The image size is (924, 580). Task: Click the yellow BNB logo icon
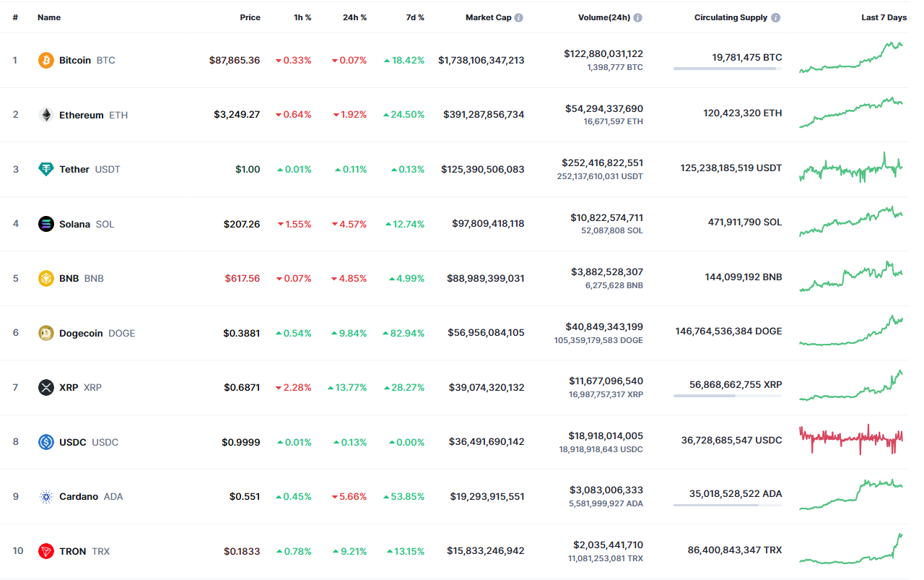(x=46, y=278)
